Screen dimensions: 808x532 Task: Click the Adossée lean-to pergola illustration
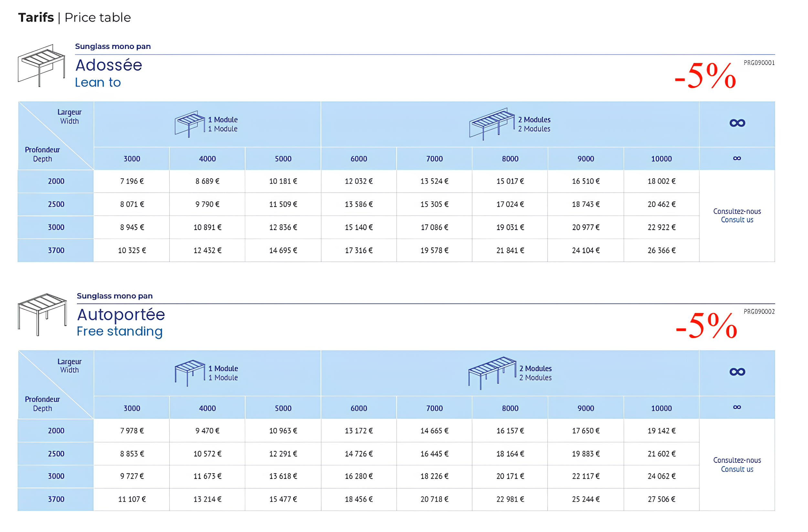click(41, 65)
